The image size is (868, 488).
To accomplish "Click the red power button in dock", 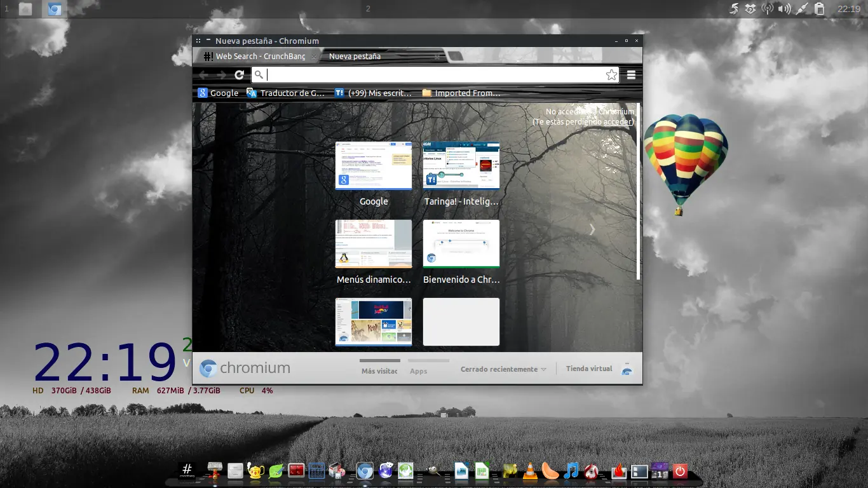I will pyautogui.click(x=680, y=471).
